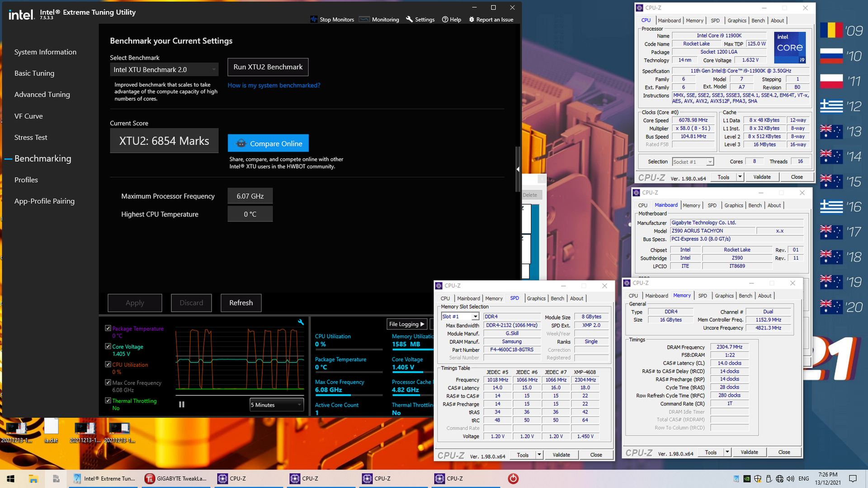The width and height of the screenshot is (868, 488).
Task: Open the Help question mark icon
Action: coord(445,19)
